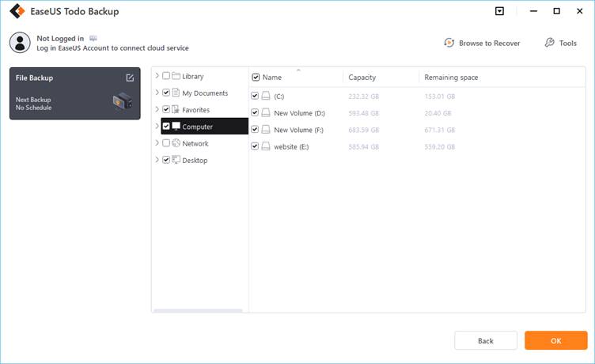595x364 pixels.
Task: Click the EaseUS Todo Backup logo icon
Action: tap(17, 11)
